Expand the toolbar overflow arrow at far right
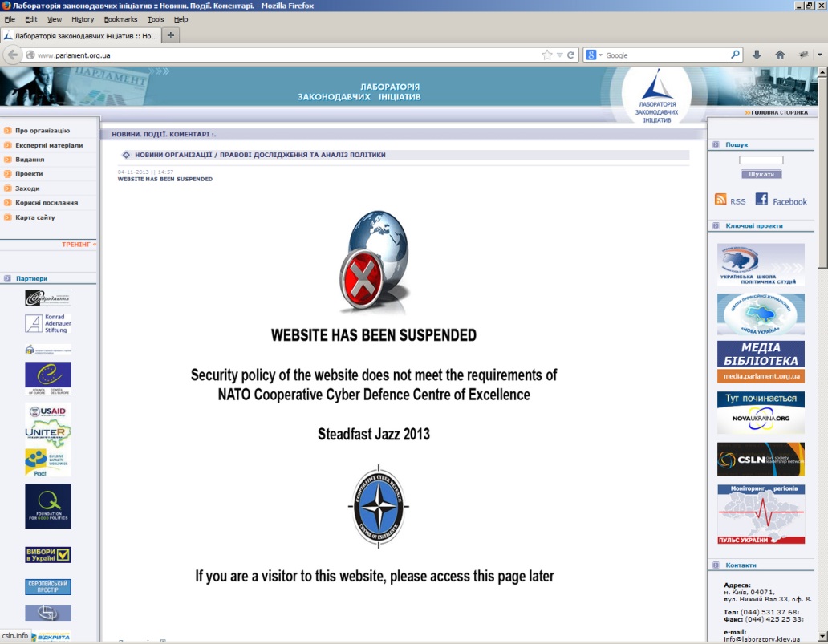 [821, 55]
